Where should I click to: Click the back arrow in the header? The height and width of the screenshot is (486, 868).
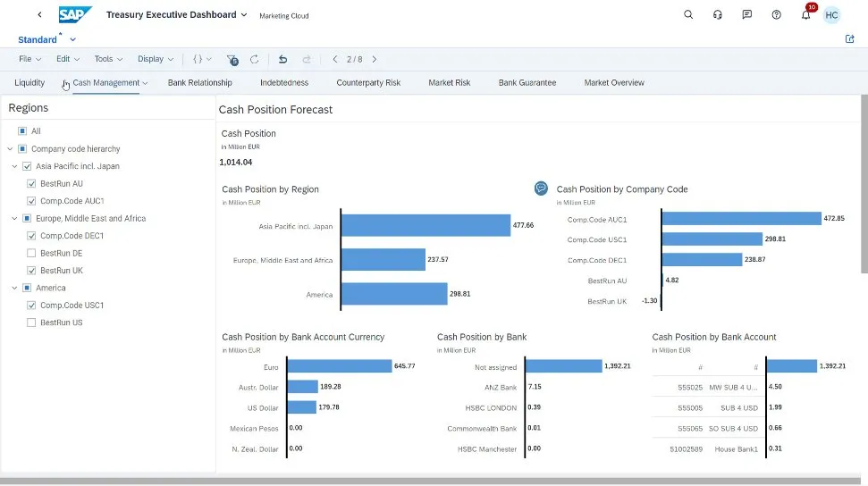39,15
